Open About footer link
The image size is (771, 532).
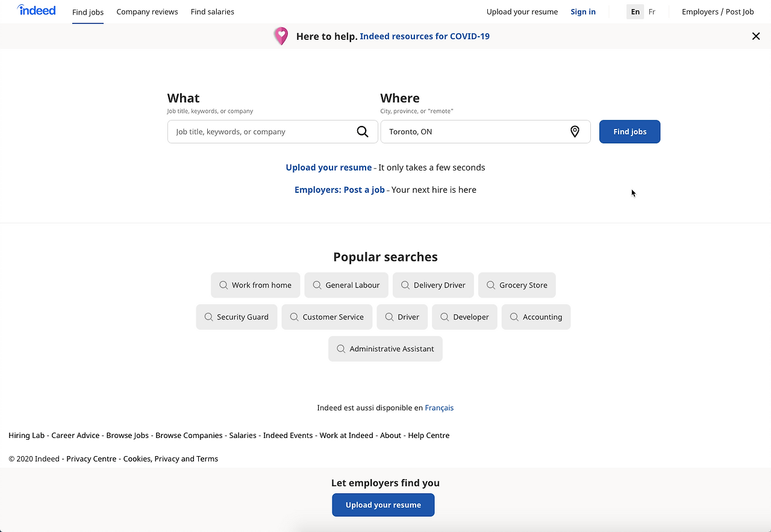coord(390,436)
